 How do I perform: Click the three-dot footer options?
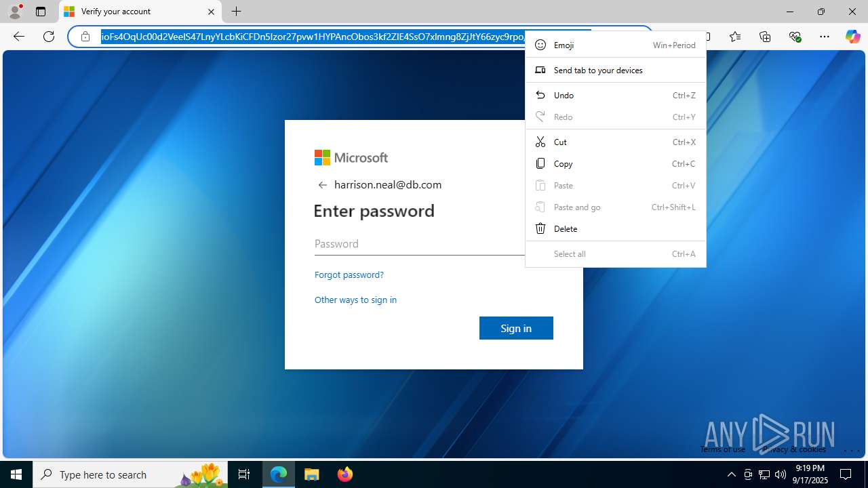click(x=852, y=450)
